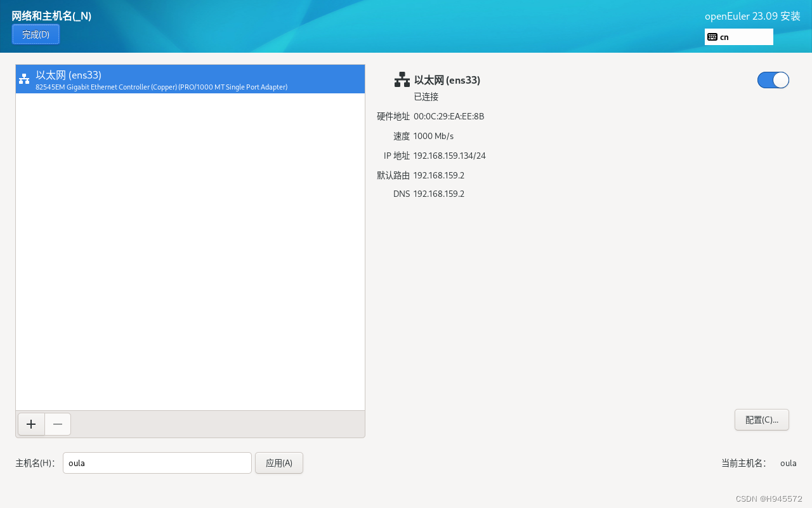Focus the hostname input field
The height and width of the screenshot is (508, 812).
point(157,463)
